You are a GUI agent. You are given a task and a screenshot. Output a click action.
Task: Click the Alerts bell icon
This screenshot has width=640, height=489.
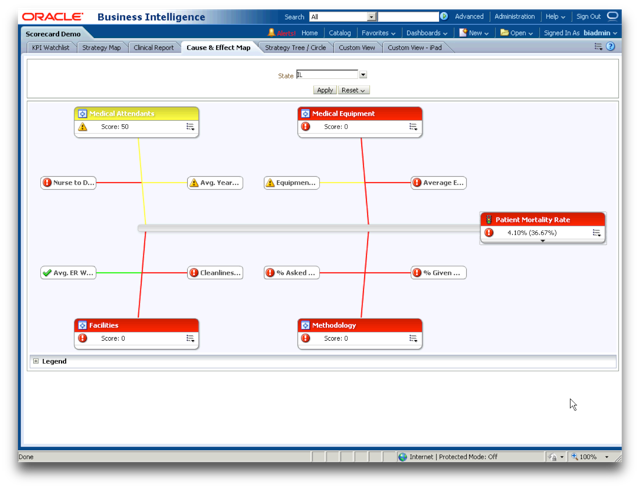click(x=271, y=32)
